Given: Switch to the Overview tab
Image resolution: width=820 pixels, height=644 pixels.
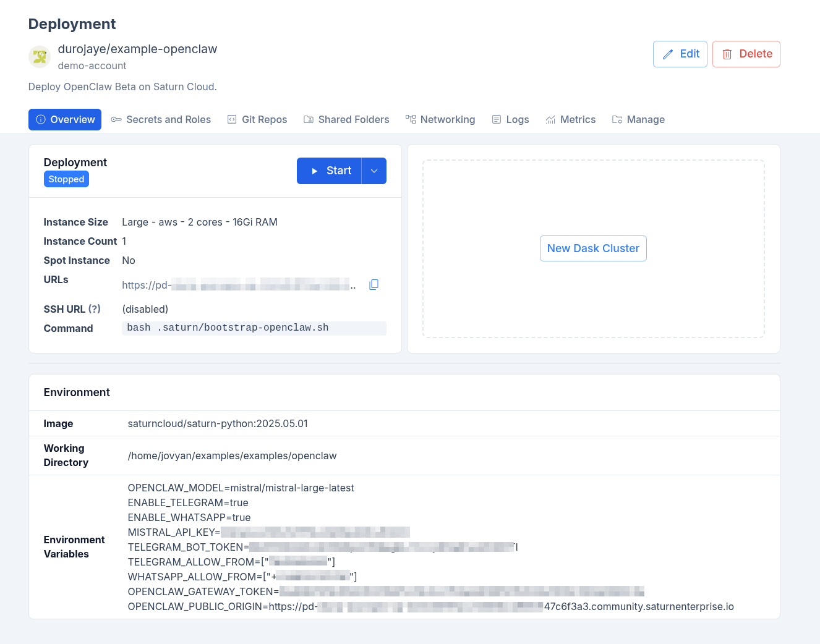Looking at the screenshot, I should [65, 119].
